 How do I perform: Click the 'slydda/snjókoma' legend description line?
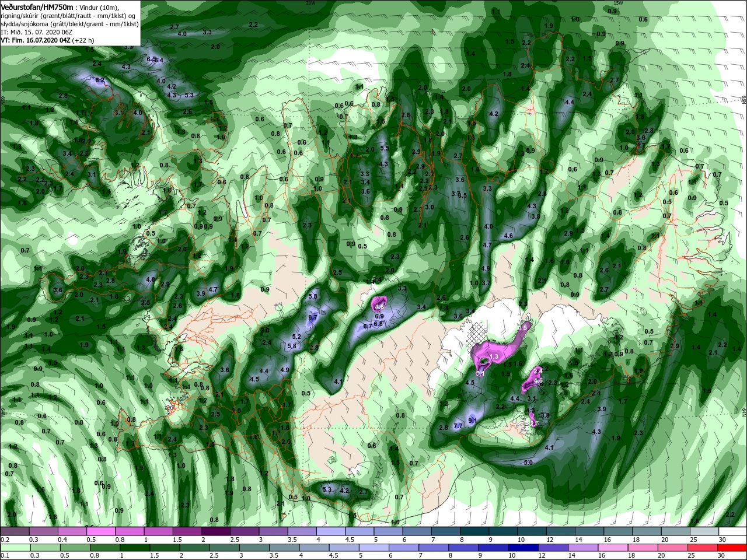click(69, 24)
